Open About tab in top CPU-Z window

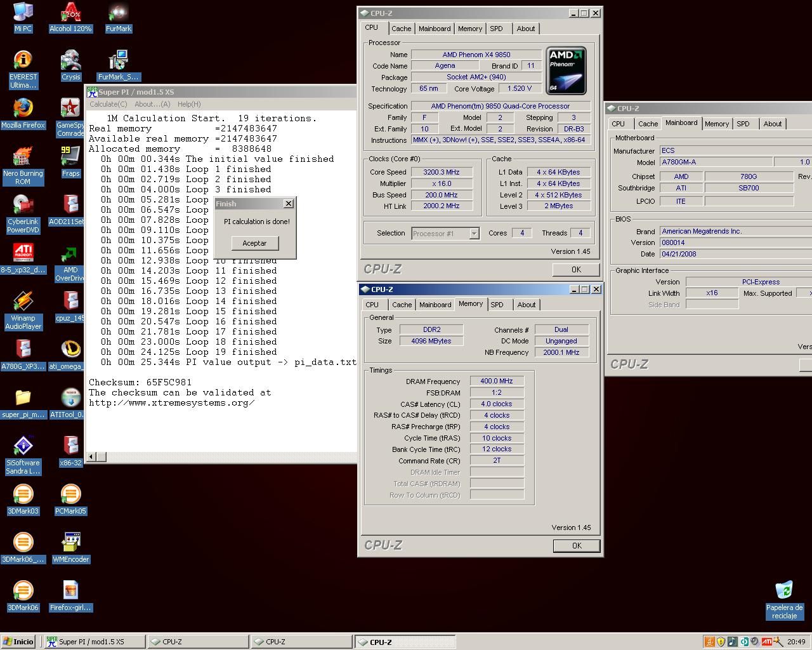(525, 29)
